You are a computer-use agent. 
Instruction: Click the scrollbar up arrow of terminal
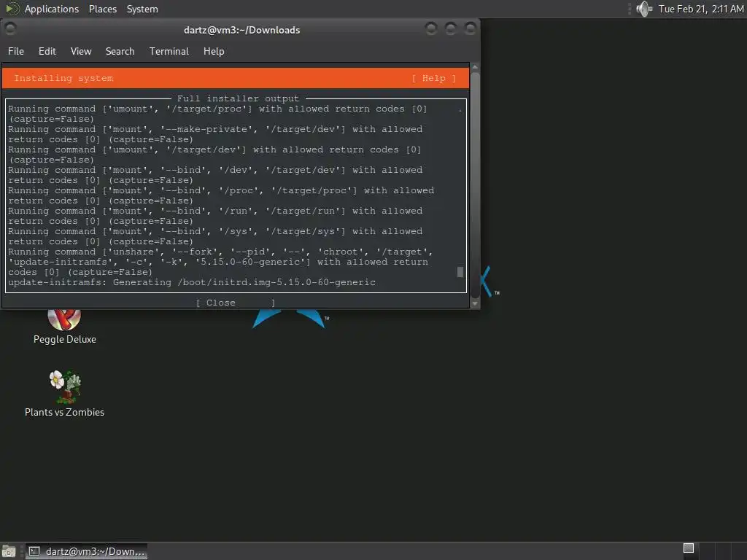[474, 67]
